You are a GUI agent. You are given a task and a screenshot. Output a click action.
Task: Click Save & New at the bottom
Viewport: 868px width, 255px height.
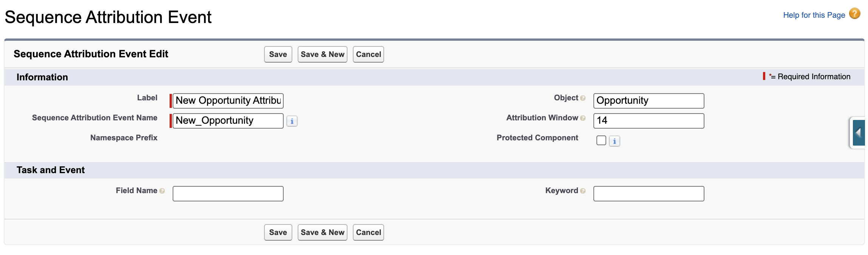coord(322,232)
